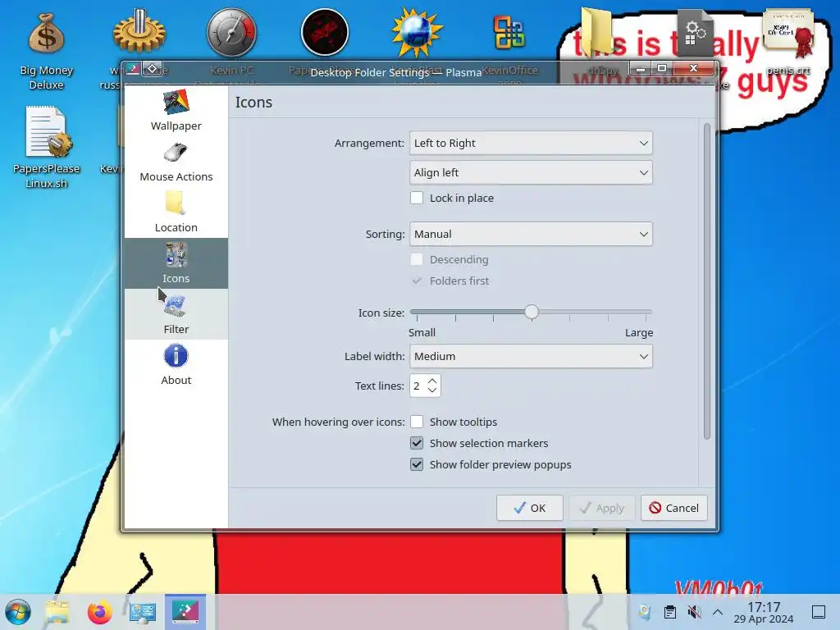Open the About page in sidebar
840x630 pixels.
pos(176,365)
